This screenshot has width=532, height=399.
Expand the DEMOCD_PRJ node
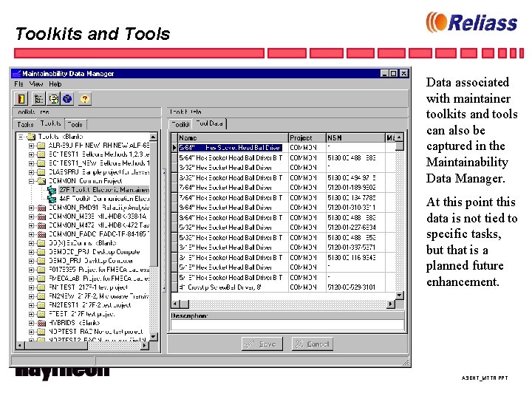31,252
